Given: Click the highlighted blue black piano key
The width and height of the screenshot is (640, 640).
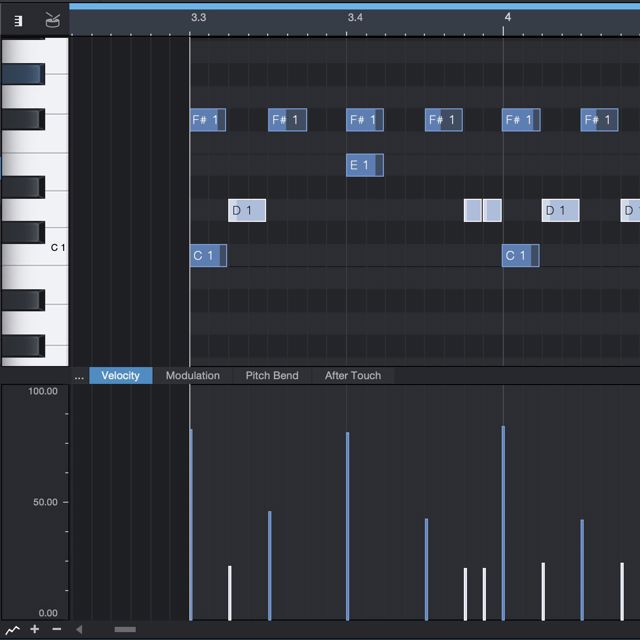Looking at the screenshot, I should click(x=23, y=74).
